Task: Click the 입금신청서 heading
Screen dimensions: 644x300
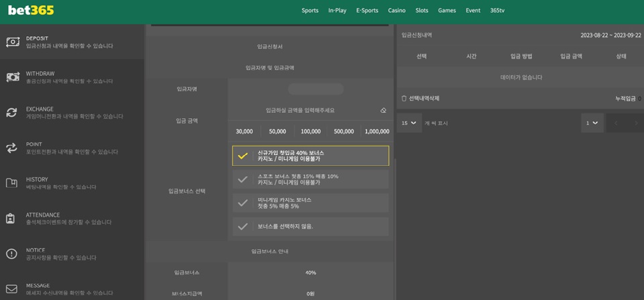Action: [x=270, y=47]
